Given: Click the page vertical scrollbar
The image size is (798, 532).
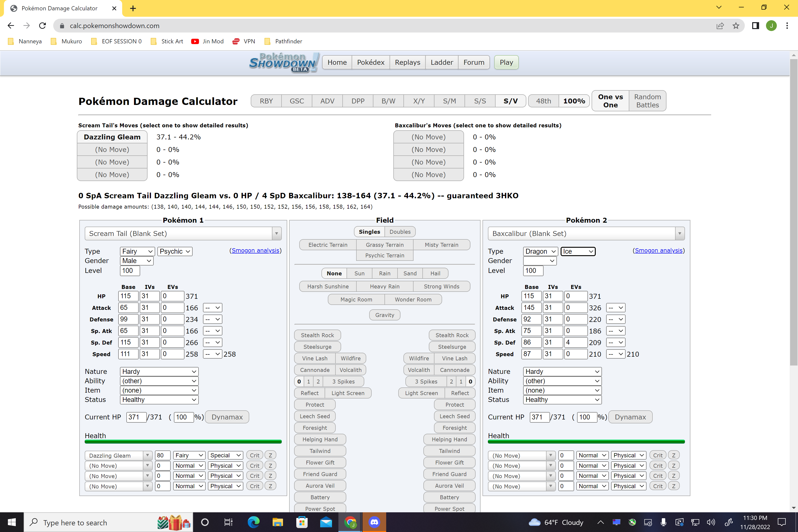Looking at the screenshot, I should (794, 213).
